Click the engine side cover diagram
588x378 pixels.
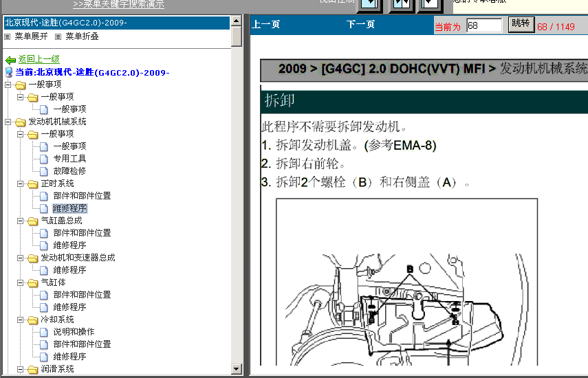(407, 282)
